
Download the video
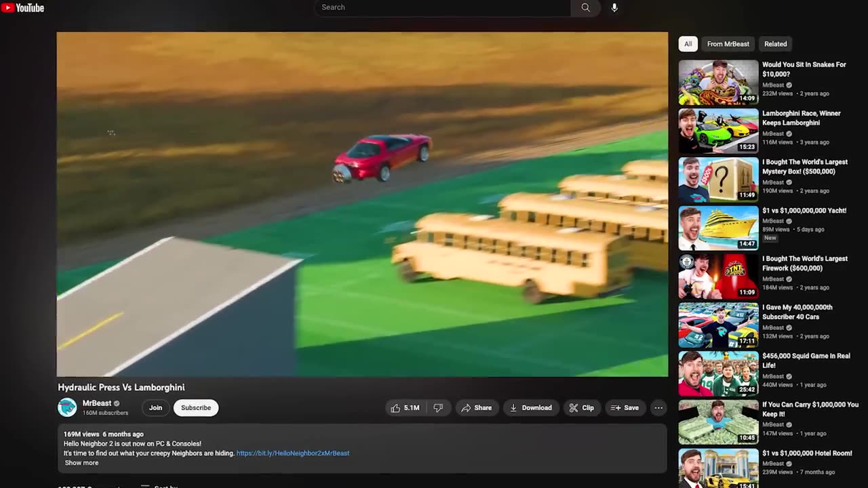tap(530, 408)
